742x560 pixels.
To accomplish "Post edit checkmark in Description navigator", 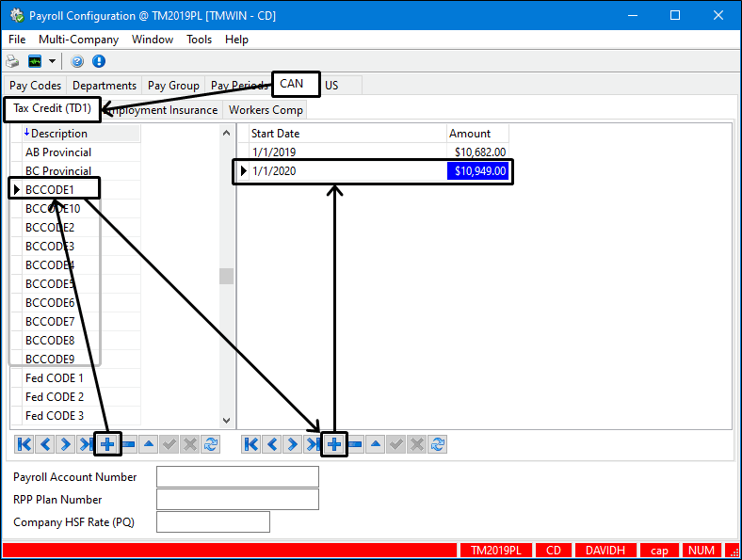I will coord(169,444).
